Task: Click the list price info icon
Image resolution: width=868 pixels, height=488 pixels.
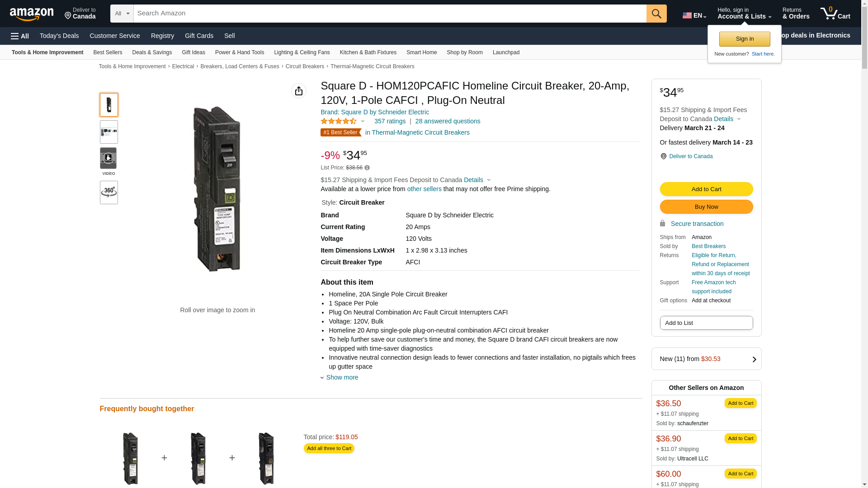Action: pyautogui.click(x=367, y=168)
